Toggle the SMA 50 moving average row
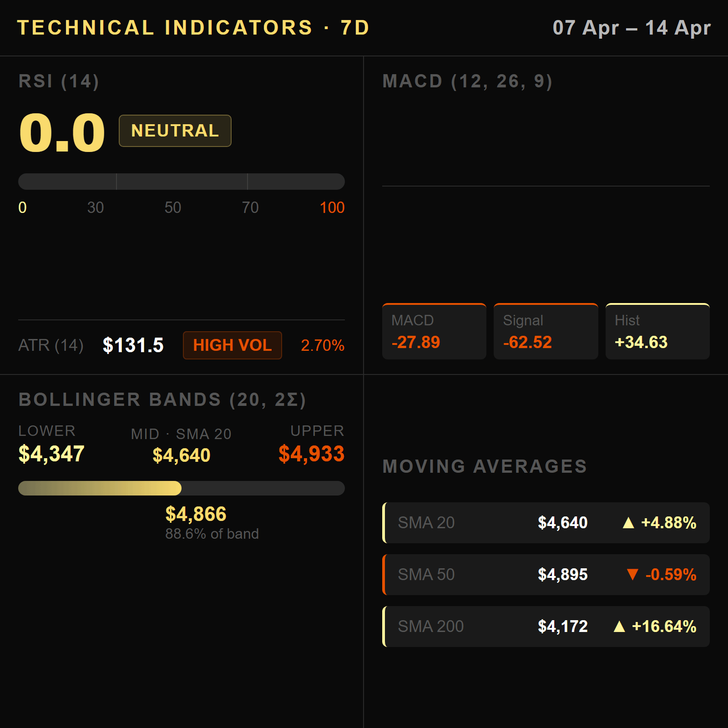Screen dimensions: 728x728 546,575
